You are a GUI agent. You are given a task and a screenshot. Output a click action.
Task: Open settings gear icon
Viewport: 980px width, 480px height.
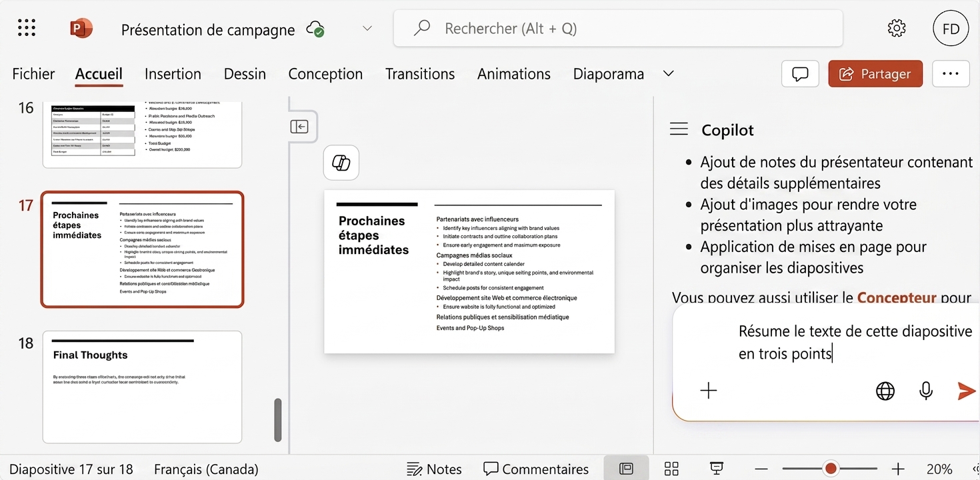[x=897, y=28]
